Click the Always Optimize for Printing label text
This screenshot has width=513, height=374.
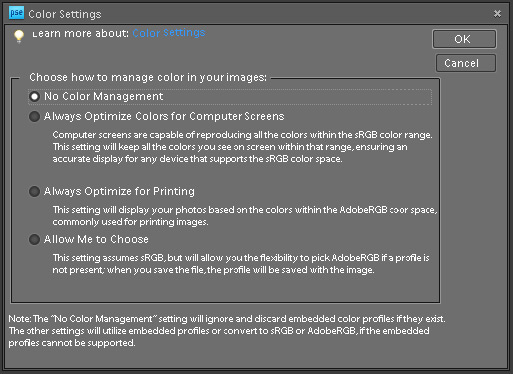point(119,191)
